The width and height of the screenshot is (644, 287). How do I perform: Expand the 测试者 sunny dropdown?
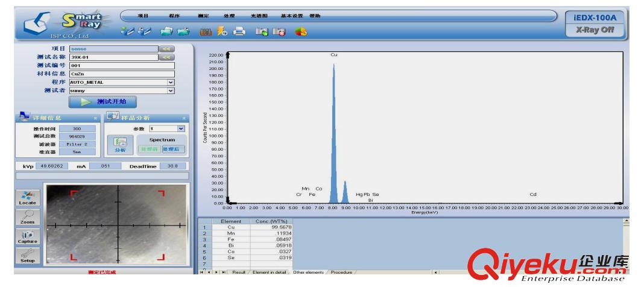click(x=171, y=90)
